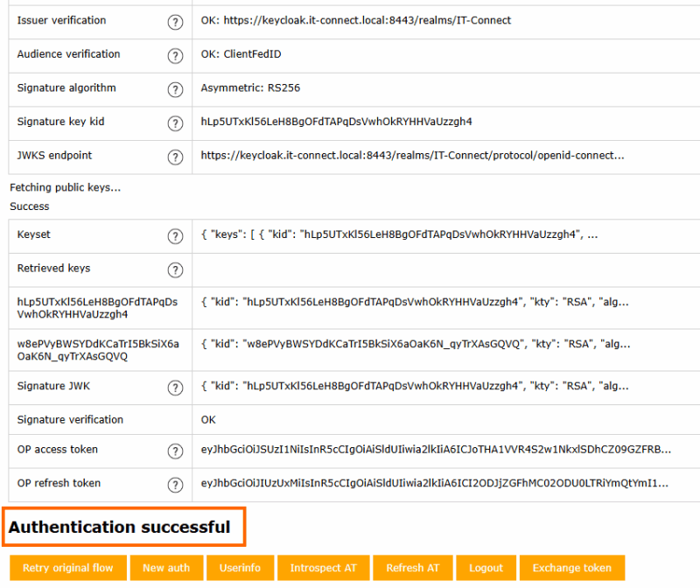Click help icon for OP access token

pos(175,451)
